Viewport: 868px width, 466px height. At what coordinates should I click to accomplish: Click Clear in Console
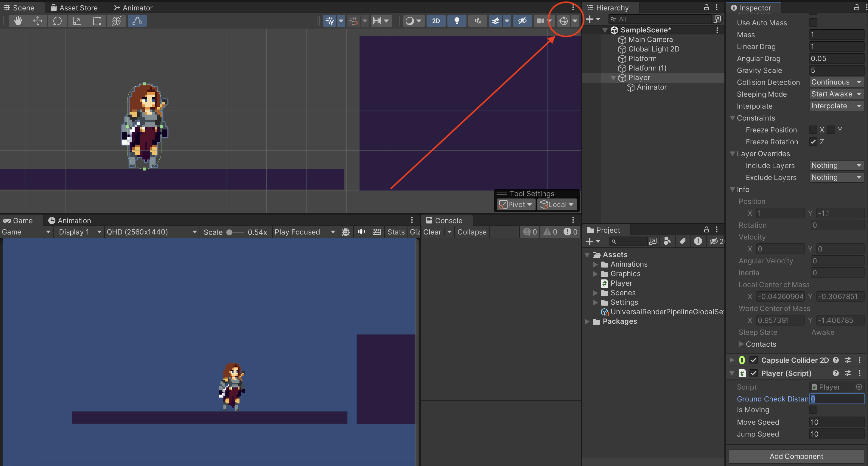(432, 232)
